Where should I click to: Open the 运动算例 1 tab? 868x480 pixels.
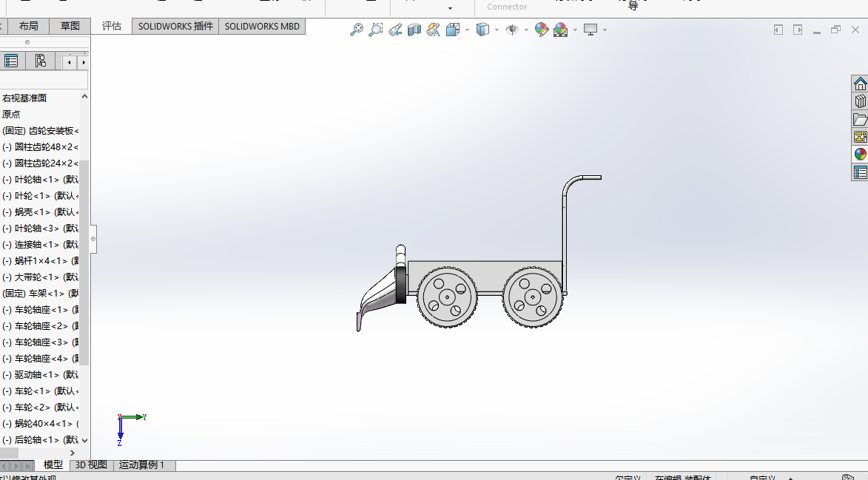click(142, 465)
